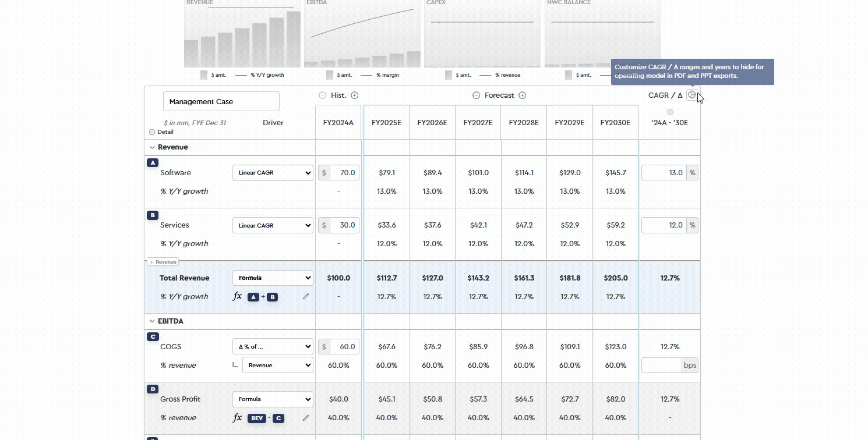This screenshot has width=868, height=440.
Task: Collapse the Revenue section
Action: (152, 147)
